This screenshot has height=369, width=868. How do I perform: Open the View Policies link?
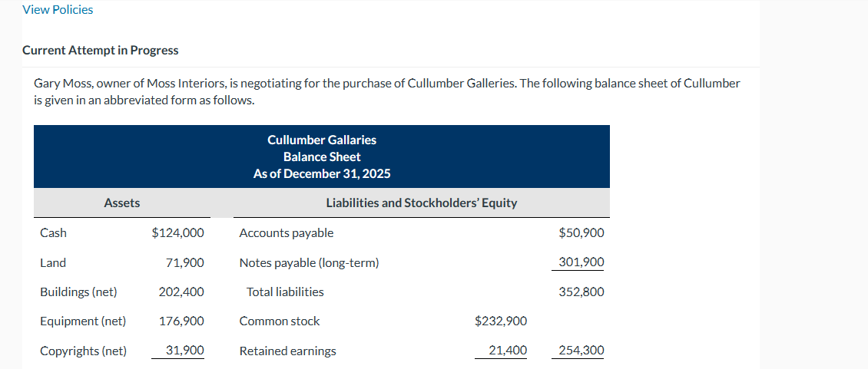tap(58, 10)
